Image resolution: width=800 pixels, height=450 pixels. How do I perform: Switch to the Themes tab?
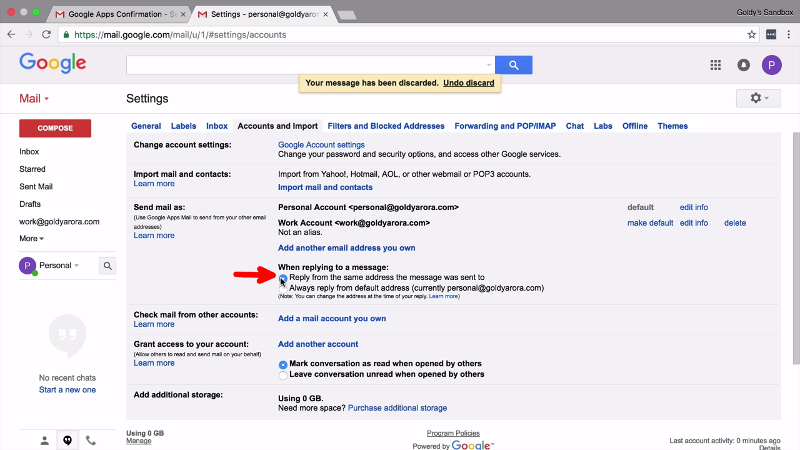672,126
